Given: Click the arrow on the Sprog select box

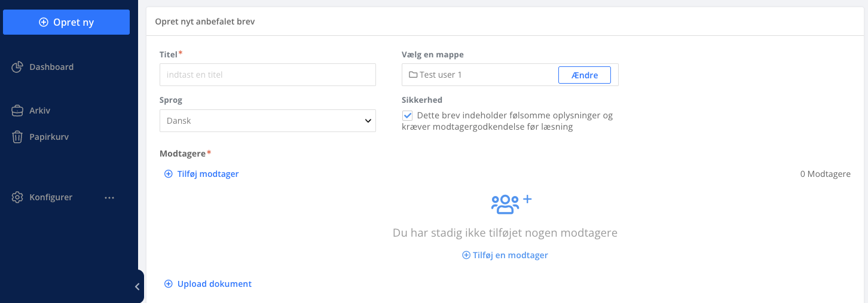Looking at the screenshot, I should pos(368,121).
